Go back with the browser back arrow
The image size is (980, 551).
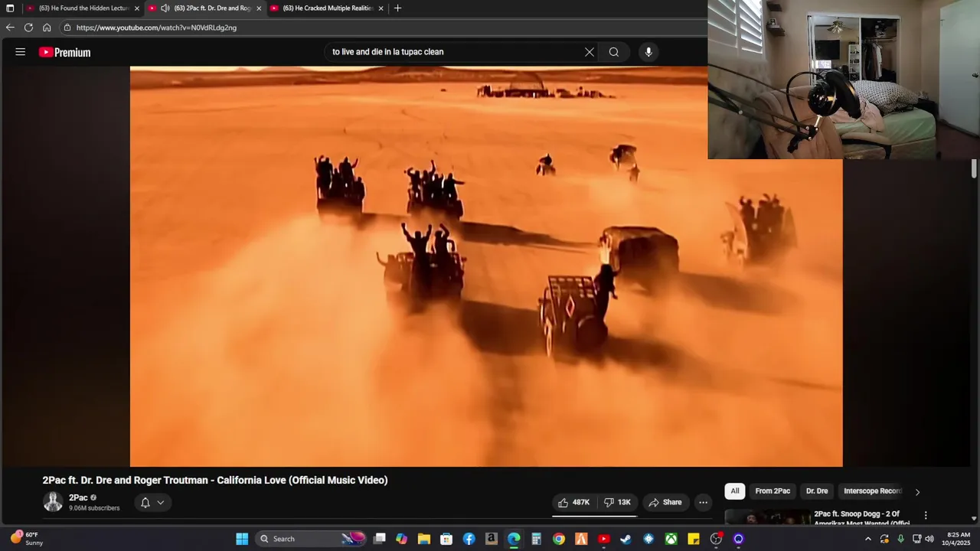point(10,28)
